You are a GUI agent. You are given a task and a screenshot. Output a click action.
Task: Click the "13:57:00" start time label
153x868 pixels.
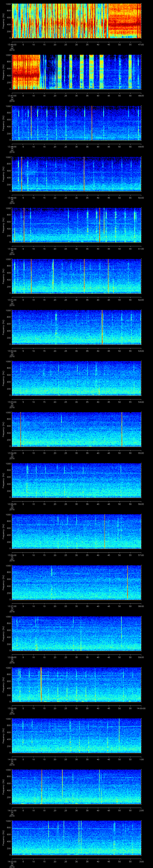(x=12, y=606)
